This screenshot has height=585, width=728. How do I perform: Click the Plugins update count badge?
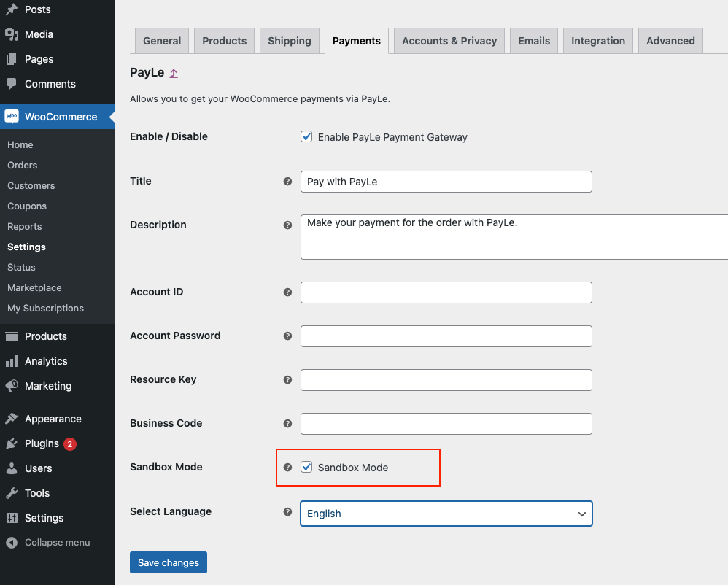(x=69, y=444)
